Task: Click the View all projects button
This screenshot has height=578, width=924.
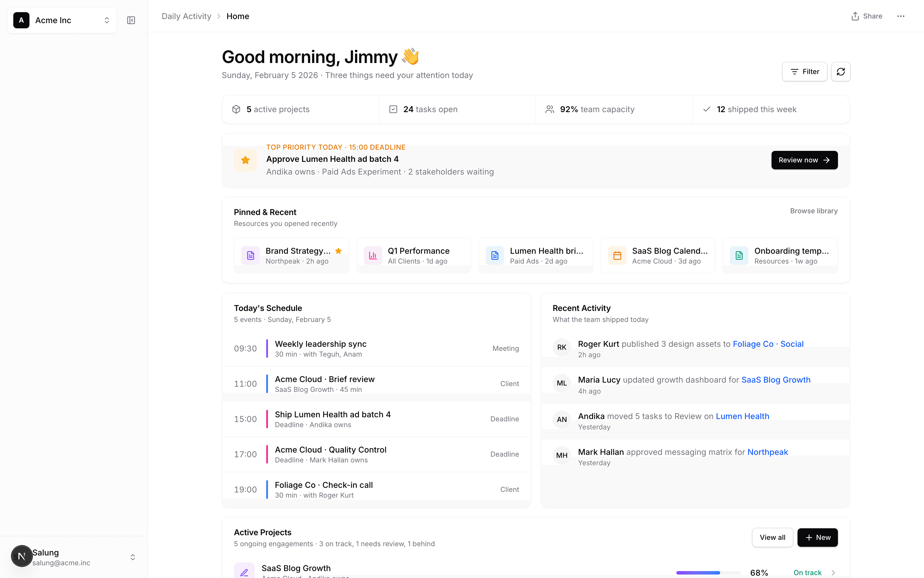Action: coord(772,538)
